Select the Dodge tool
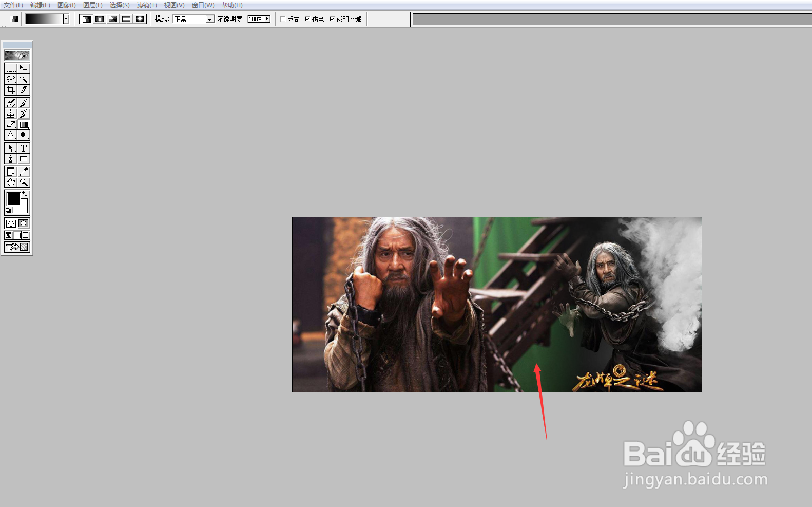The height and width of the screenshot is (507, 812). (x=24, y=135)
